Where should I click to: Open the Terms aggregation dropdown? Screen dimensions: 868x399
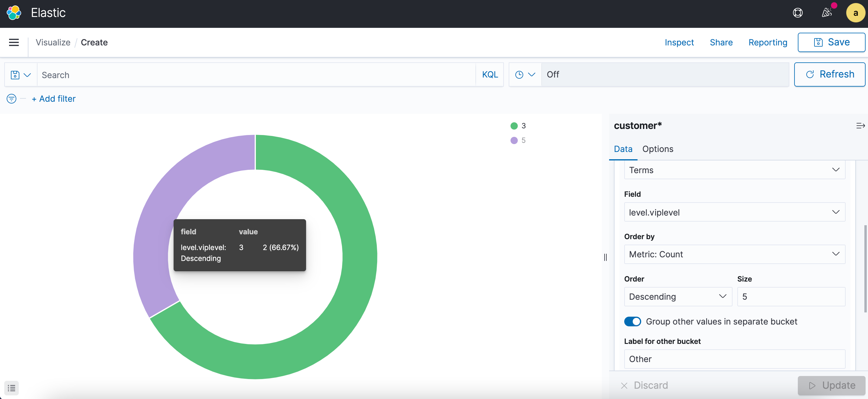[x=735, y=170]
